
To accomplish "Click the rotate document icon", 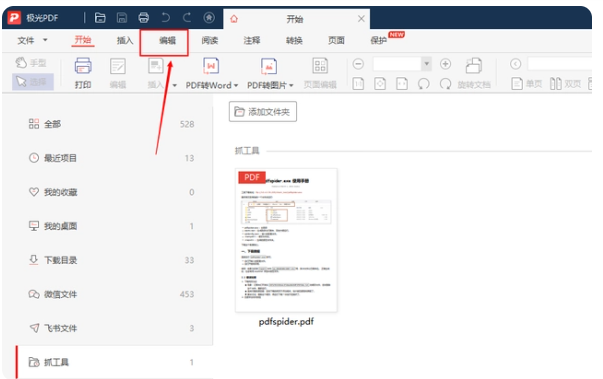I will click(x=474, y=66).
